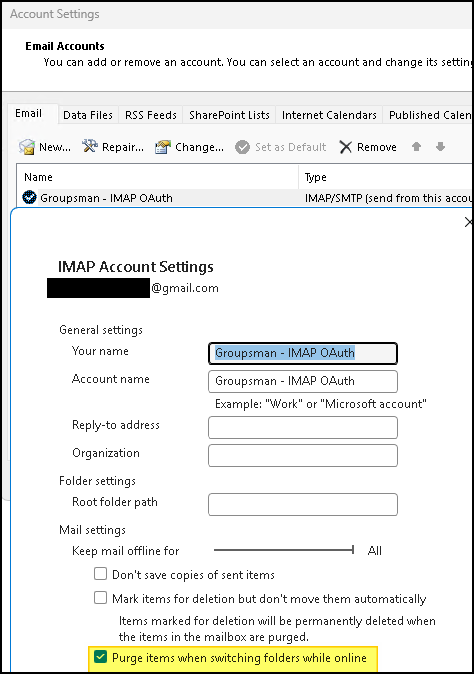Viewport: 474px width, 674px height.
Task: Move account down with arrow icon
Action: pos(440,147)
